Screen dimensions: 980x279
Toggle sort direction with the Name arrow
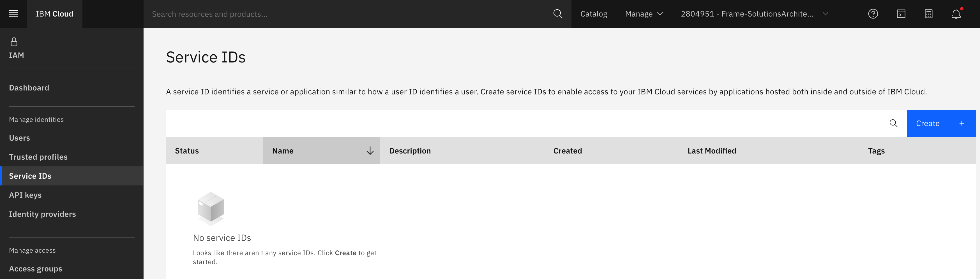pyautogui.click(x=369, y=150)
